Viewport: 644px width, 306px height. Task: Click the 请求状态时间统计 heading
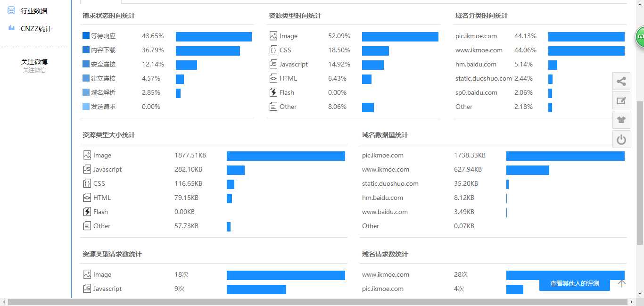(108, 16)
